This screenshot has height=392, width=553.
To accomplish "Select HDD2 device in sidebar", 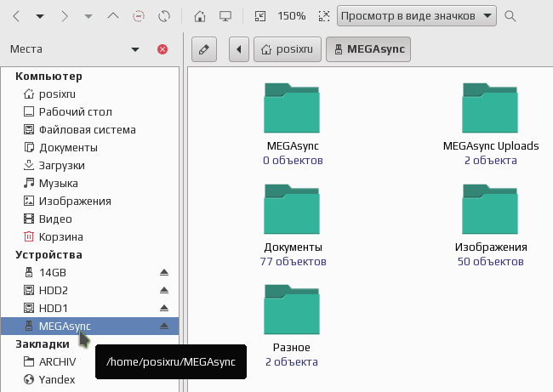I will coord(90,290).
